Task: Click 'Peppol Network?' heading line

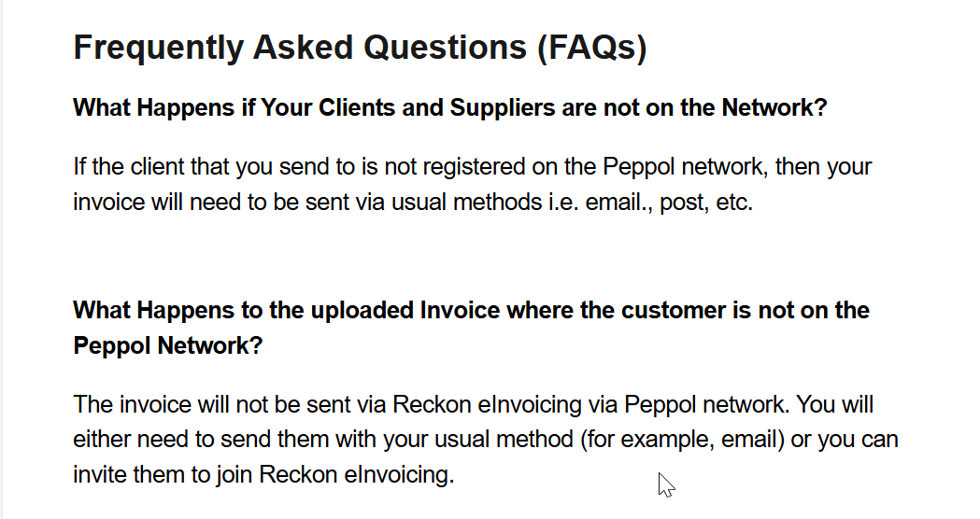Action: tap(168, 346)
